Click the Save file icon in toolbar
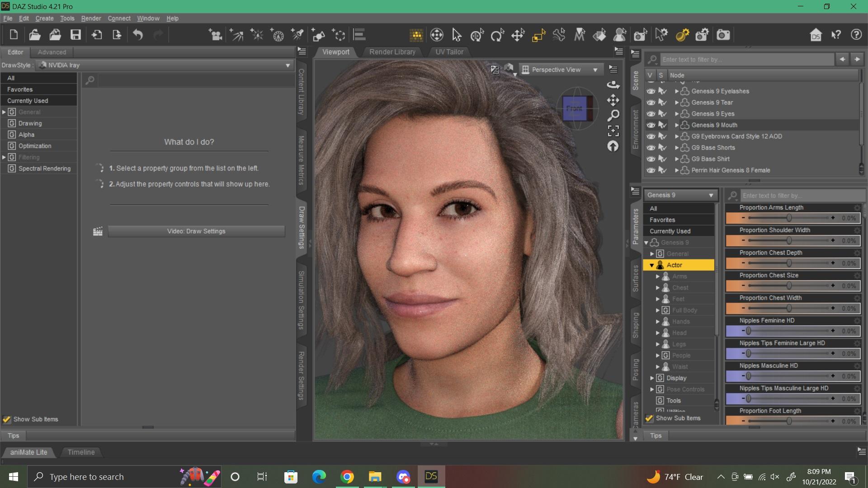The image size is (868, 488). [75, 35]
